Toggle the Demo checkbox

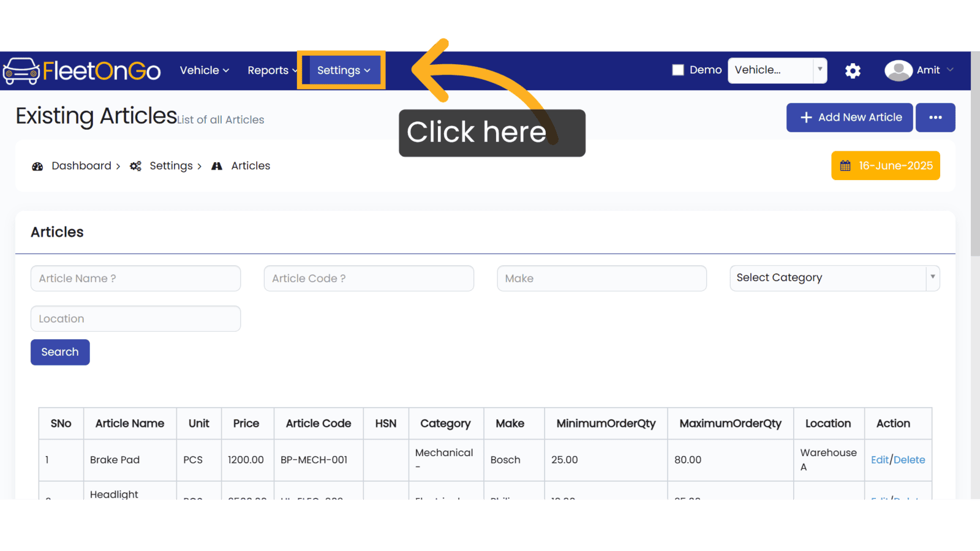pos(678,70)
